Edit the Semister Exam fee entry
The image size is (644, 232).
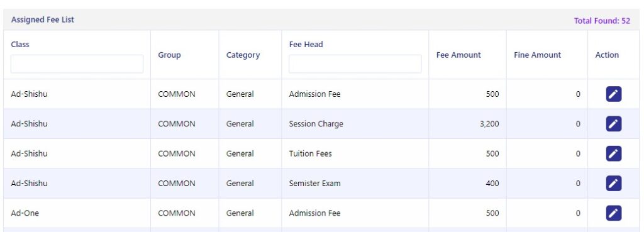coord(613,183)
